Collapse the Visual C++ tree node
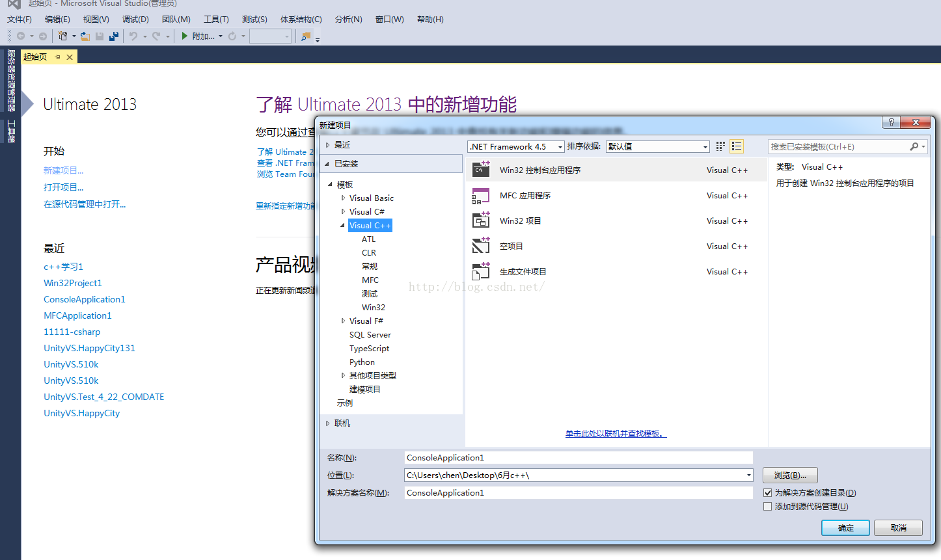Screen dimensions: 941x560 click(342, 225)
